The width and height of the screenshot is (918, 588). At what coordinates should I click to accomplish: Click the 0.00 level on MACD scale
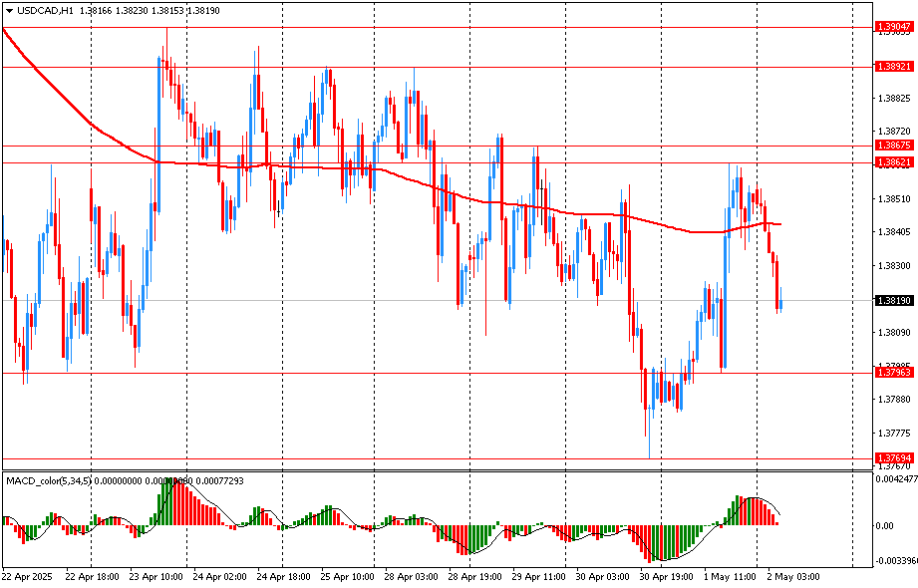[883, 525]
